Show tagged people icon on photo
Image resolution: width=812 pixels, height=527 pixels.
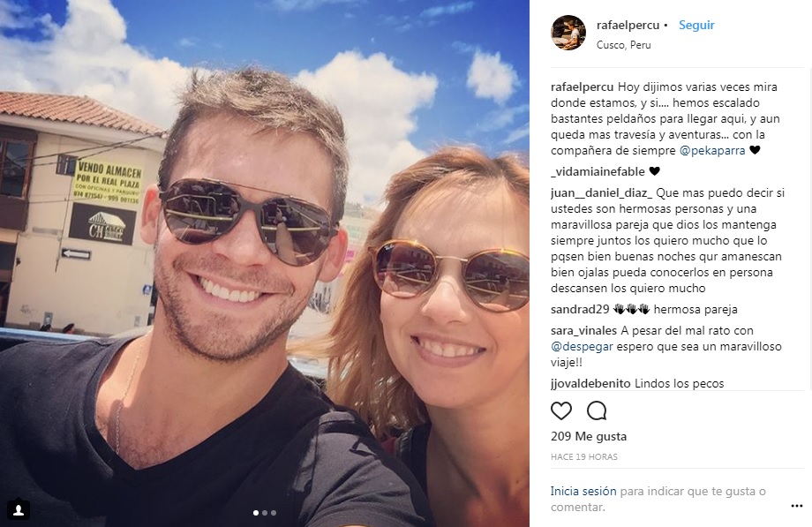point(19,510)
